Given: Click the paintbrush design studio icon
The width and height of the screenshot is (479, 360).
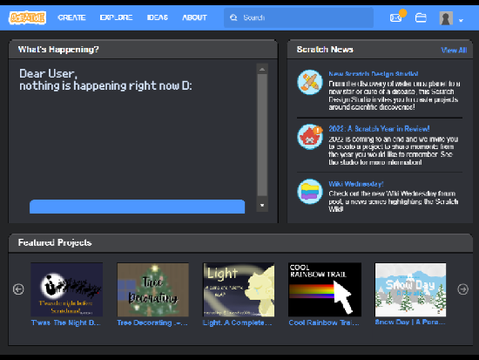Looking at the screenshot, I should 310,82.
